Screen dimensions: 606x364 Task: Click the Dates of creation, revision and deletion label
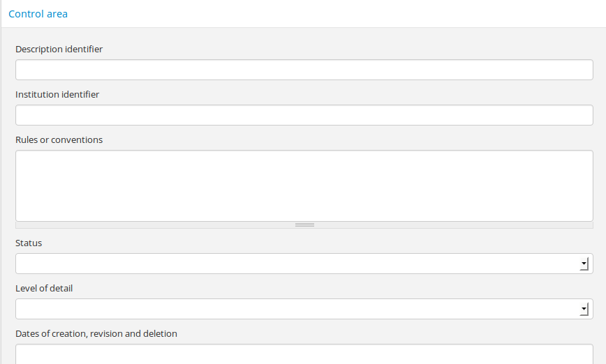[x=96, y=333]
